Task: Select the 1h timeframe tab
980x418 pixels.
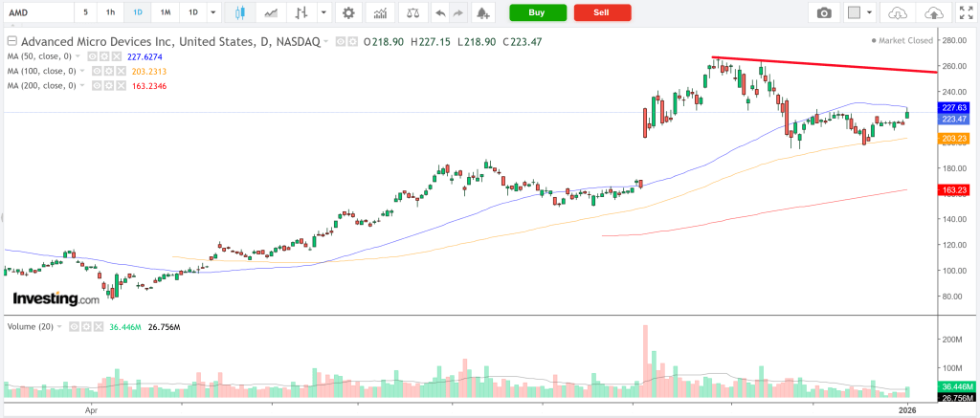Action: [x=111, y=12]
